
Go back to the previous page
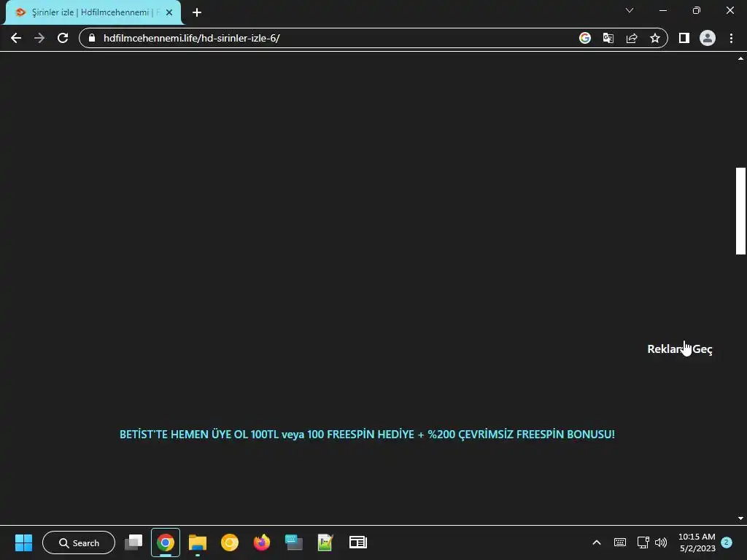coord(16,38)
